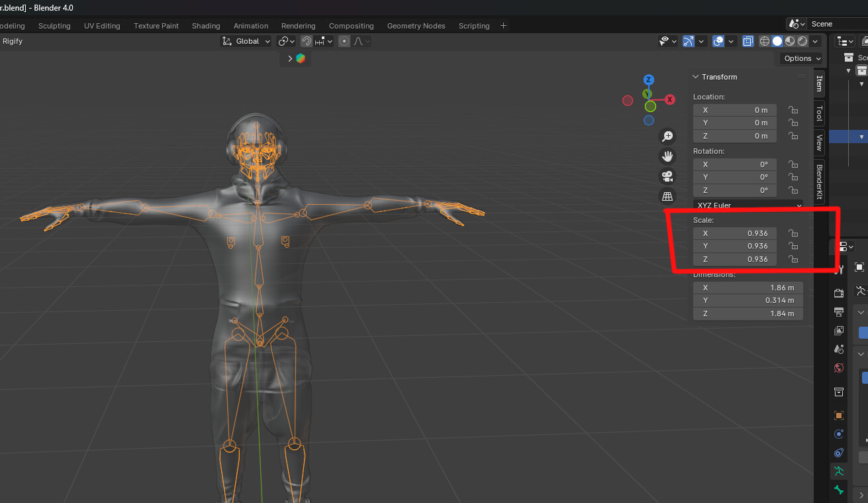This screenshot has width=868, height=503.
Task: Click the Rigify header menu
Action: pyautogui.click(x=13, y=41)
